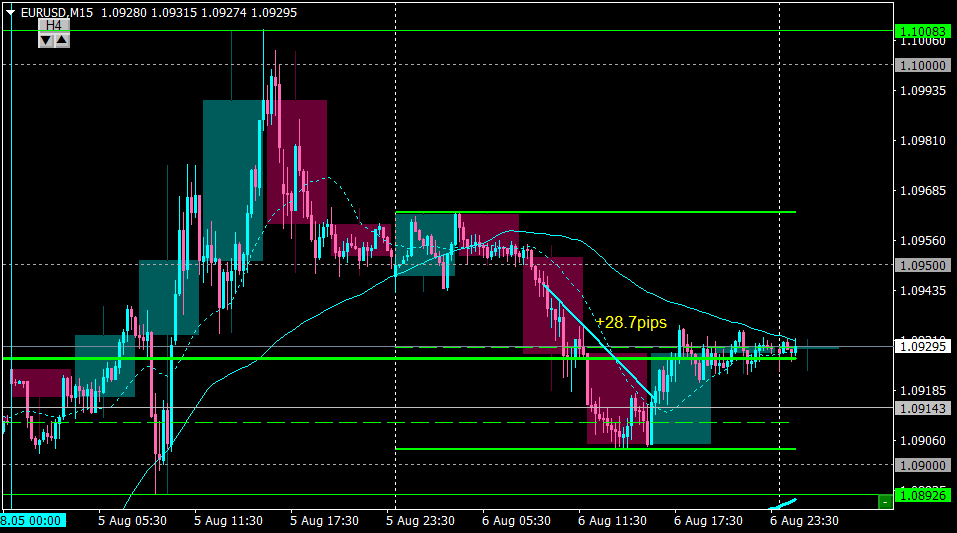
Task: Click the 1.09295 current price label
Action: [923, 347]
